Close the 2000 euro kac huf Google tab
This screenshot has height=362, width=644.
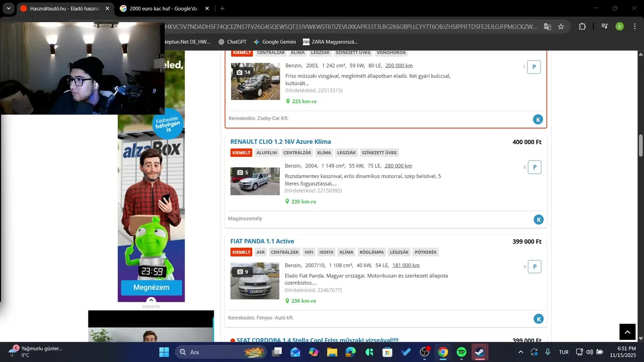point(207,9)
